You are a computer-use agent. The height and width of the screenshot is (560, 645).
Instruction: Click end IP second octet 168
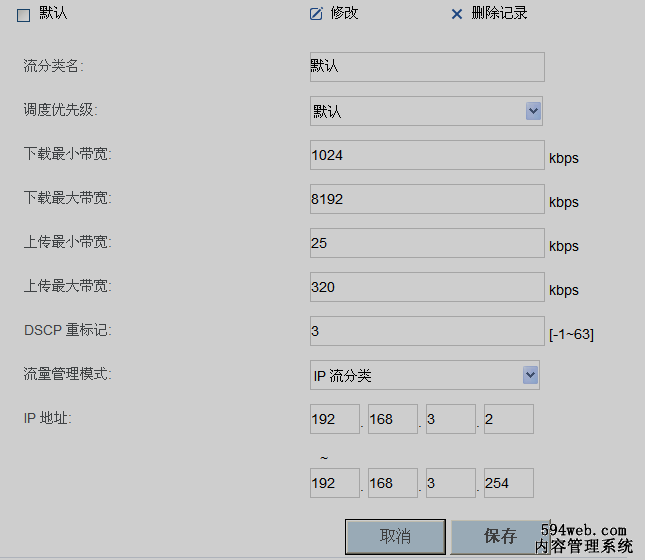click(x=393, y=483)
